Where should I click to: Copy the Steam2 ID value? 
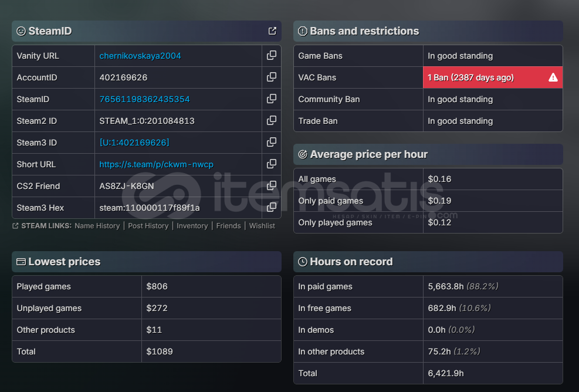(x=272, y=121)
